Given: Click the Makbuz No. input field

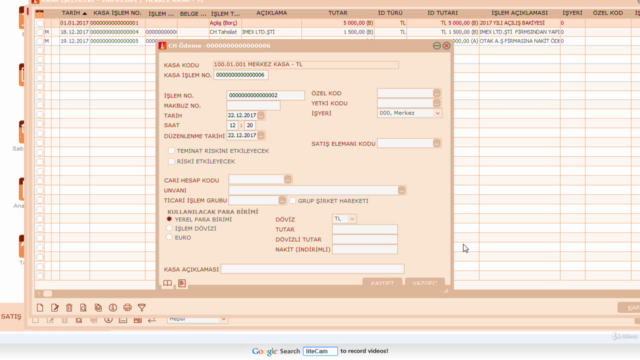Looking at the screenshot, I should point(253,105).
